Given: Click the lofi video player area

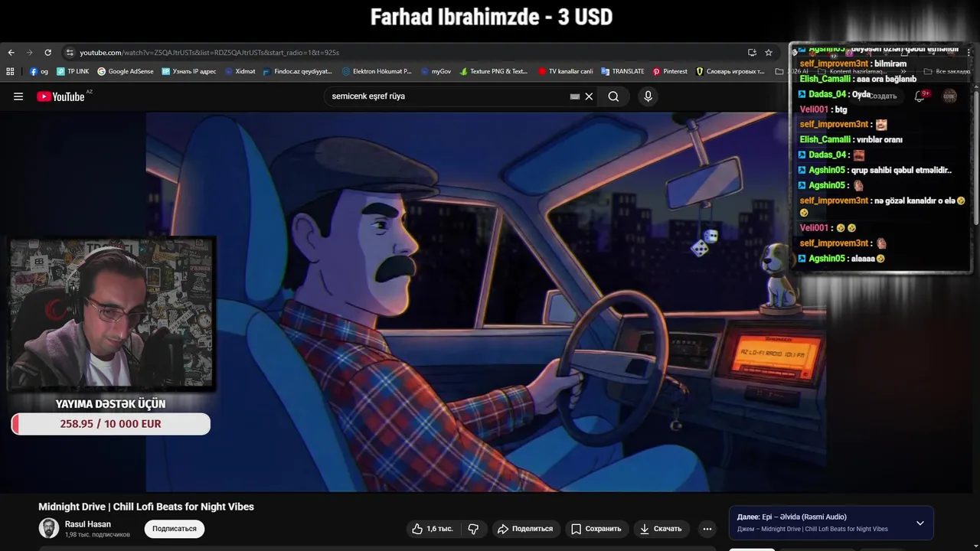Looking at the screenshot, I should point(485,302).
